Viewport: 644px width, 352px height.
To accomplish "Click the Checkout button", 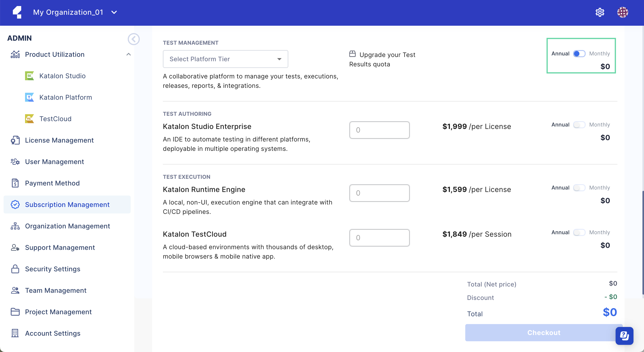I will (544, 333).
